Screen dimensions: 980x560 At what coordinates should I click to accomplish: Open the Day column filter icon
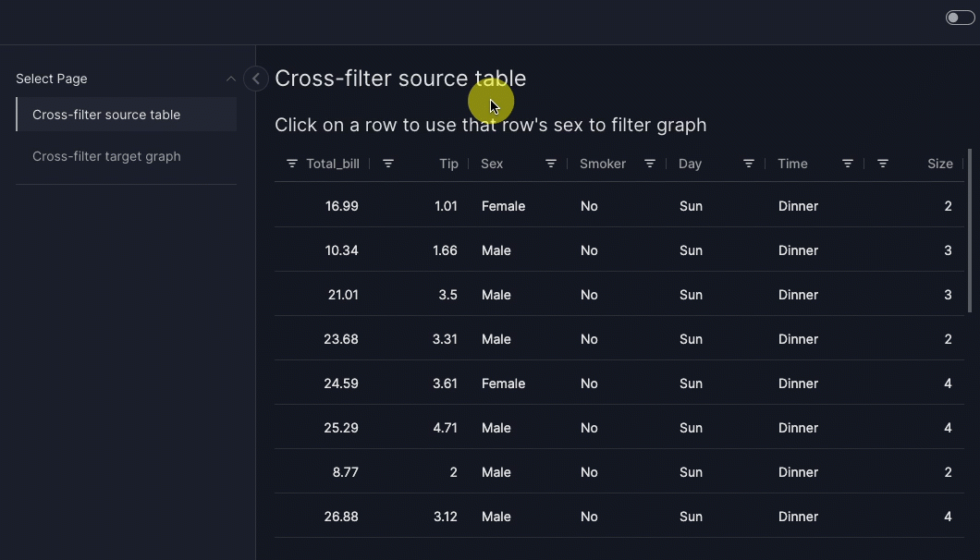[x=749, y=164]
